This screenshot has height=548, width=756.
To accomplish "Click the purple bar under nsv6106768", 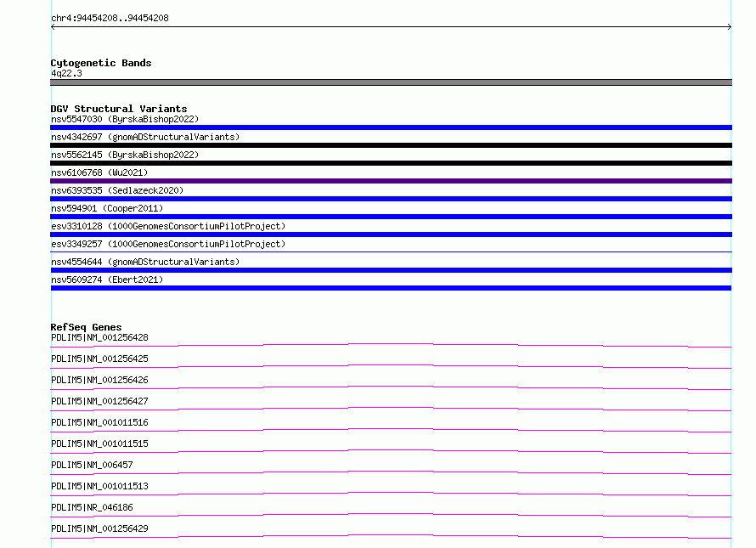I will [x=391, y=181].
